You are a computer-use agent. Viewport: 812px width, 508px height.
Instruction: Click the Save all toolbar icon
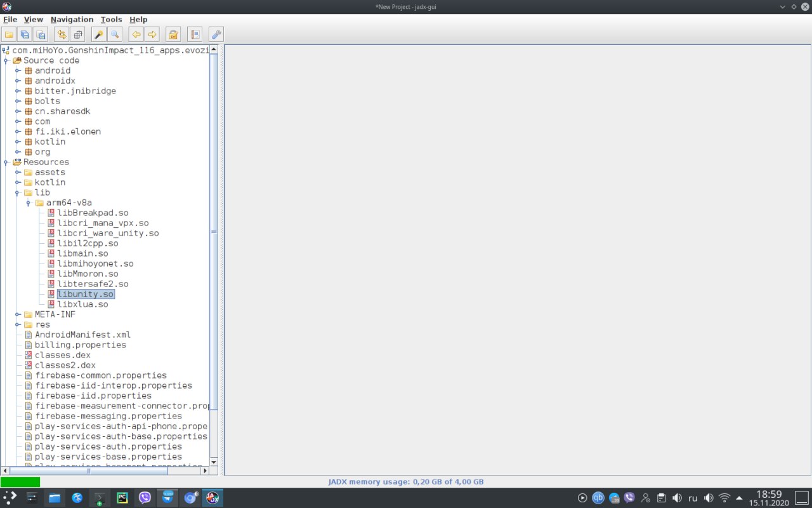pos(25,34)
